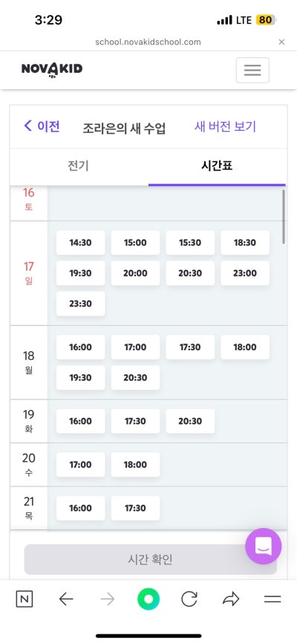Reload the page with refresh icon

189,599
